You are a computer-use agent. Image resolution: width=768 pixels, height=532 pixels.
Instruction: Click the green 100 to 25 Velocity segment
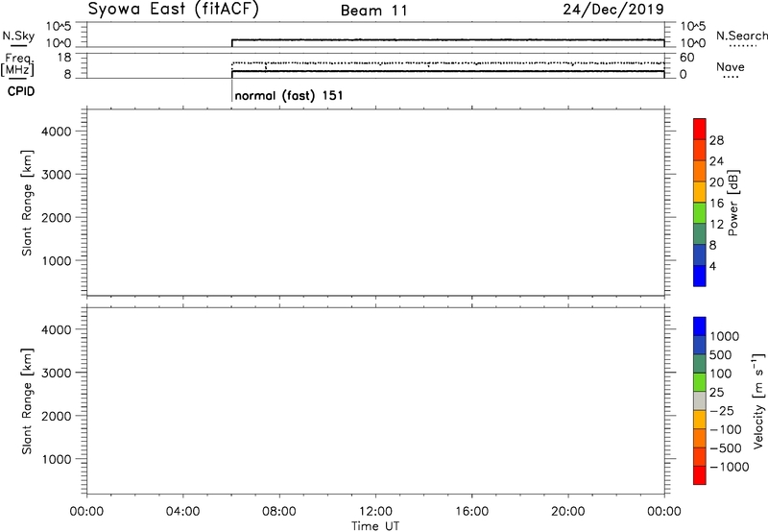click(700, 382)
